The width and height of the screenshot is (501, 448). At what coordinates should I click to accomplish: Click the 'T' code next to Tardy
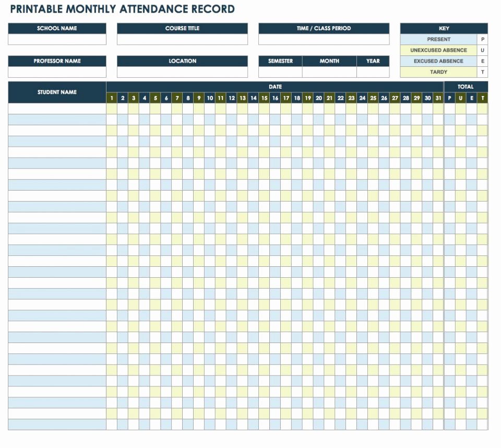(x=482, y=72)
